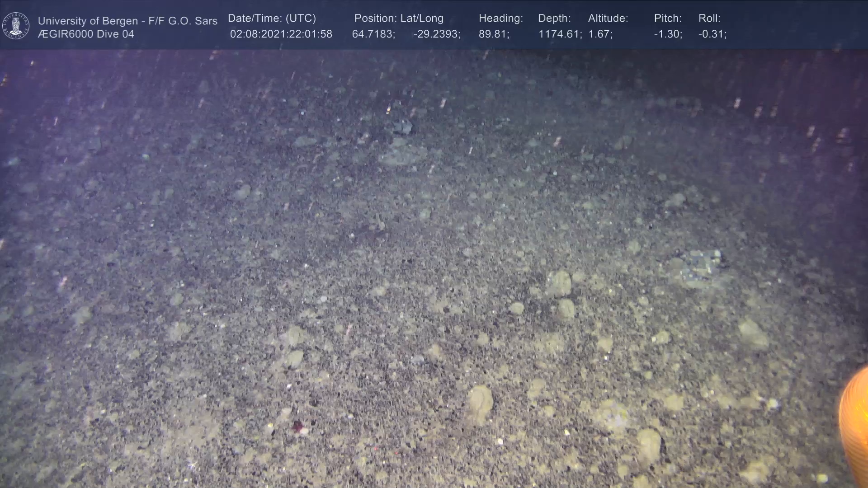Click the roll value -0.31
This screenshot has width=868, height=488.
(712, 34)
